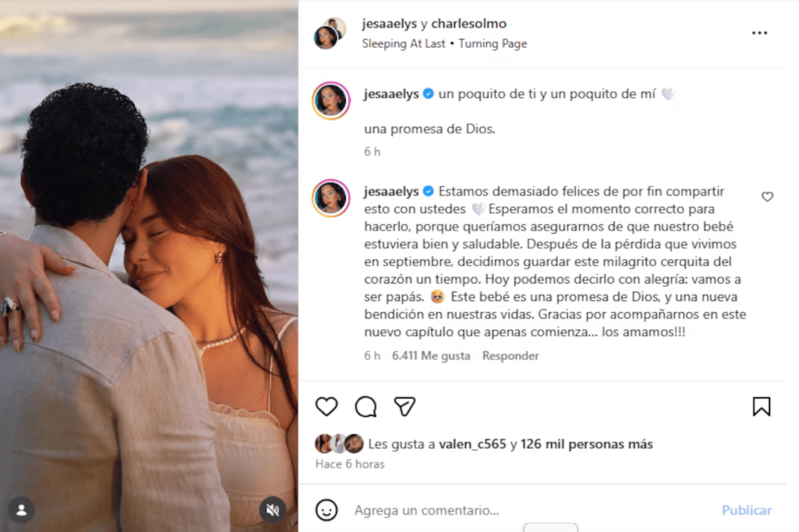Open emoji picker smiley icon

326,510
